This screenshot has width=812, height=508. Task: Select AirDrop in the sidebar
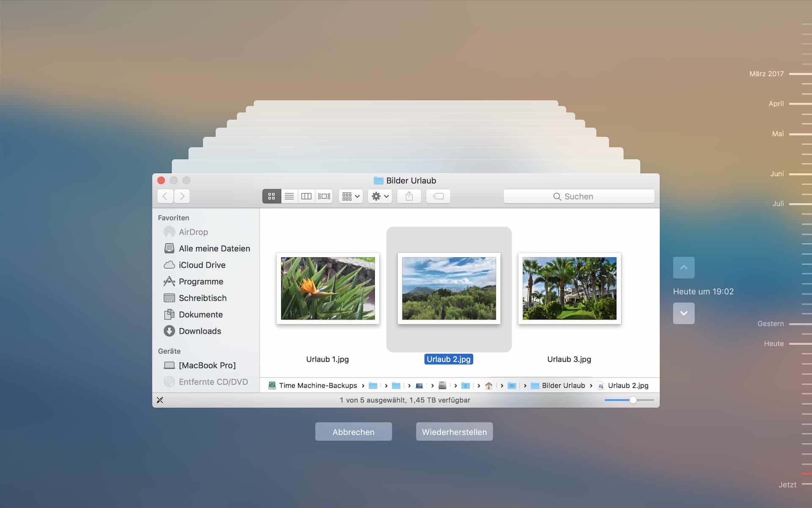click(193, 232)
